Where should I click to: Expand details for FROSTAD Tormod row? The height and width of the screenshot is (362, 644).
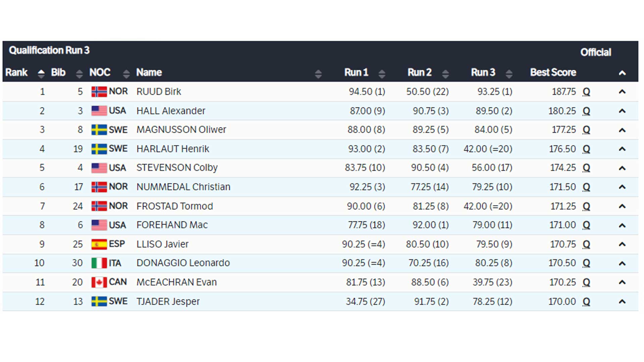point(622,206)
